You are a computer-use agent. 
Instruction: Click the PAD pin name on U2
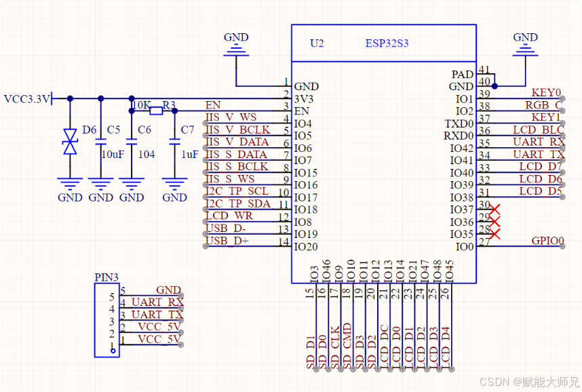click(463, 74)
